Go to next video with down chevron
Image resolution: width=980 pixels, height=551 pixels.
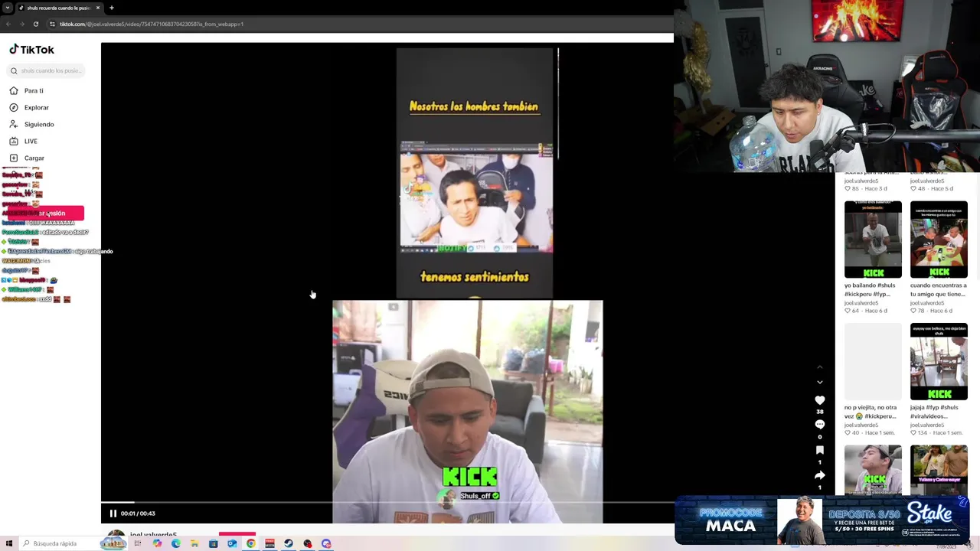(820, 382)
